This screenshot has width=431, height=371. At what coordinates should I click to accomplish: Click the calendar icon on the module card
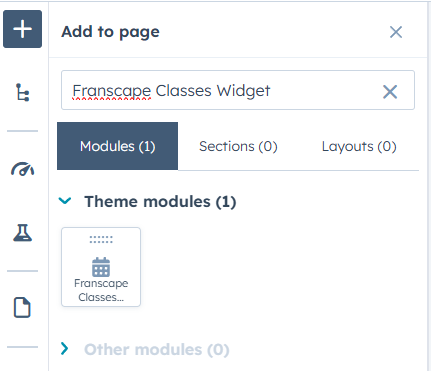[x=101, y=267]
